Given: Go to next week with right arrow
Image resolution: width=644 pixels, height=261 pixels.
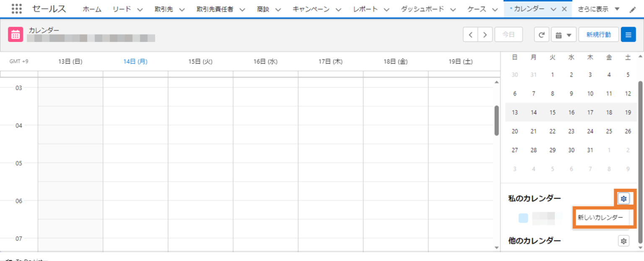Looking at the screenshot, I should pos(485,35).
